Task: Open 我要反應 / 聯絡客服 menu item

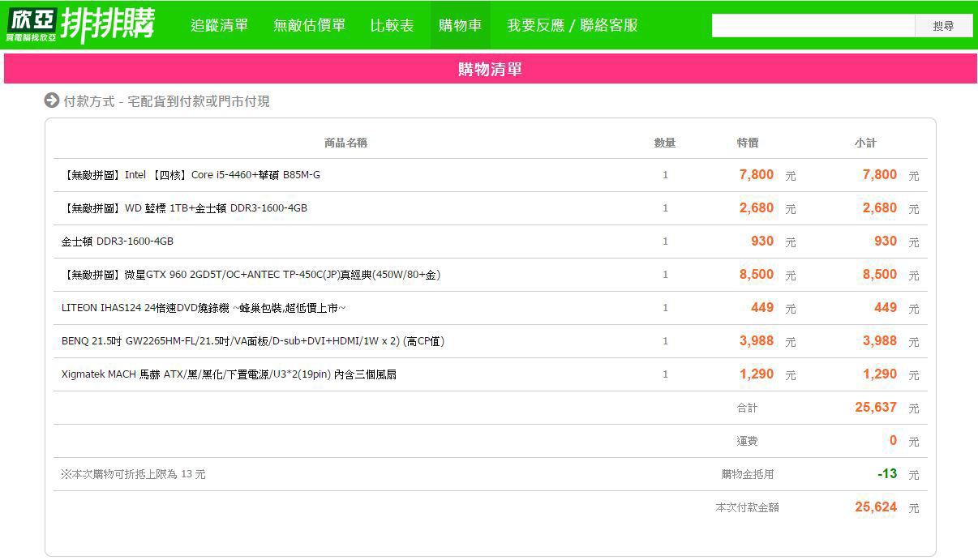Action: (x=573, y=25)
